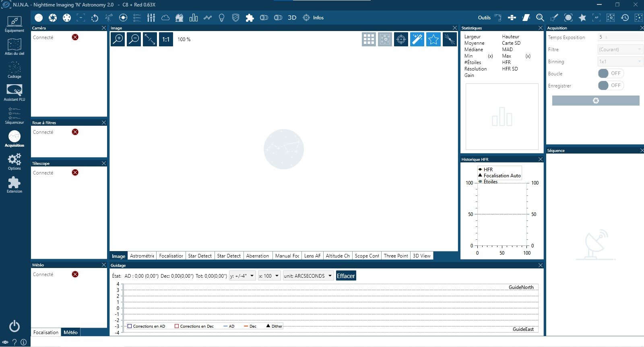Fit image to screen with diagonal arrows
This screenshot has width=644, height=347.
tap(150, 39)
